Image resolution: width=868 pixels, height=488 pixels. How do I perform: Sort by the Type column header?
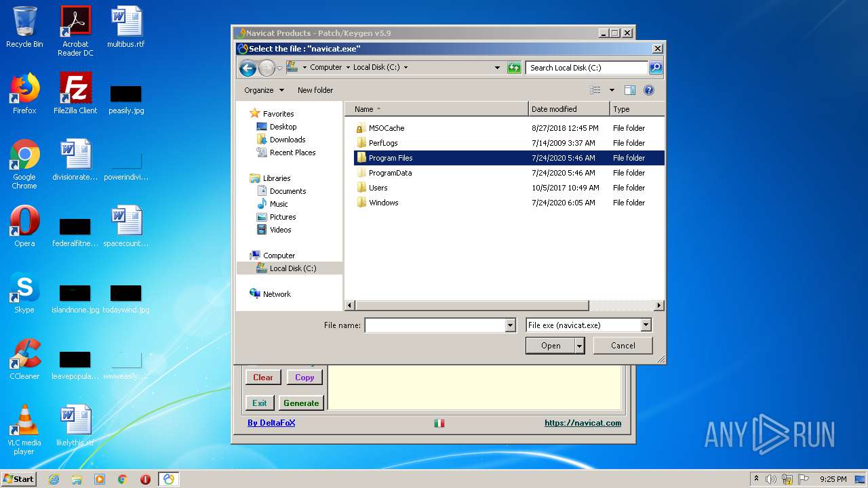point(636,109)
